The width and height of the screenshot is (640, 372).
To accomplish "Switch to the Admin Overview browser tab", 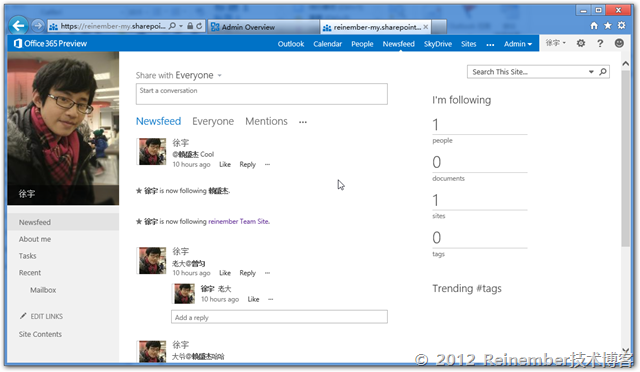I will click(264, 27).
